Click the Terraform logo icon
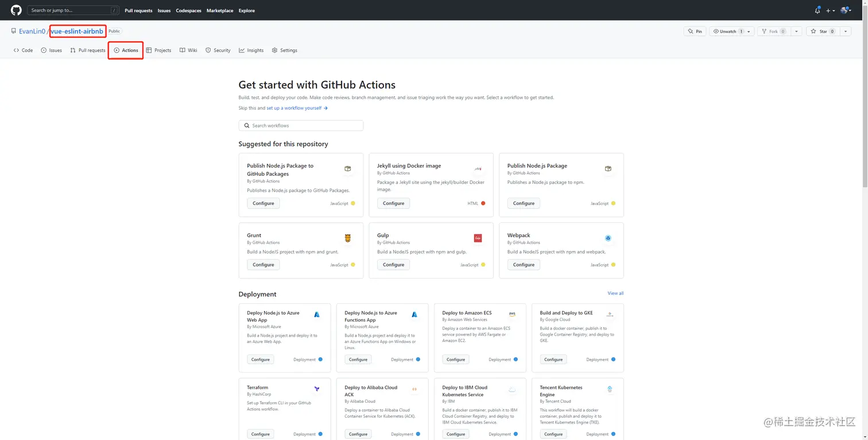This screenshot has height=440, width=868. coord(317,389)
